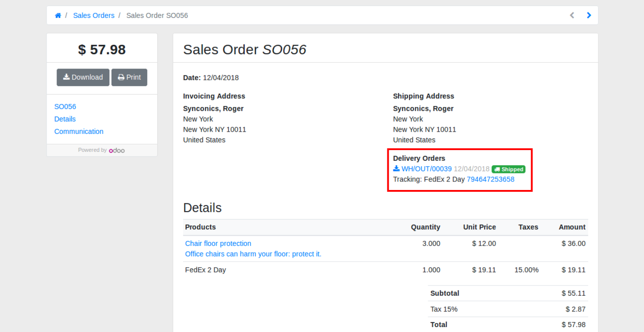Open the Sales Orders breadcrumb link

coord(94,16)
